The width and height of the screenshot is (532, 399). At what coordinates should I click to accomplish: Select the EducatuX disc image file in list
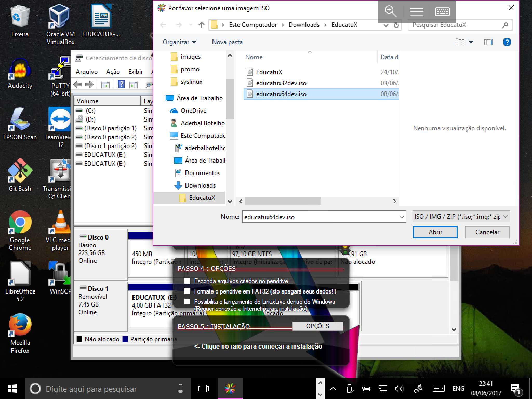point(321,72)
